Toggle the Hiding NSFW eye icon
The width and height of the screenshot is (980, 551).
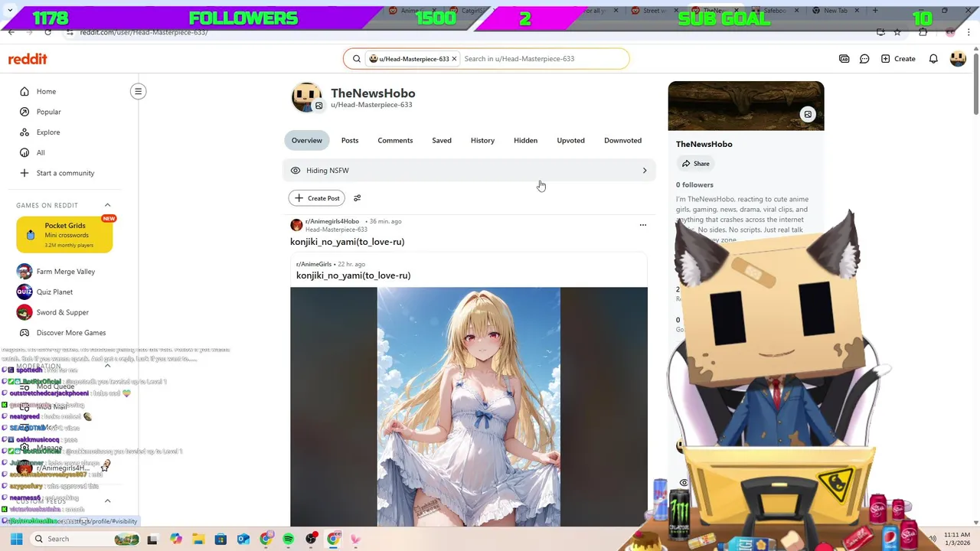[296, 171]
